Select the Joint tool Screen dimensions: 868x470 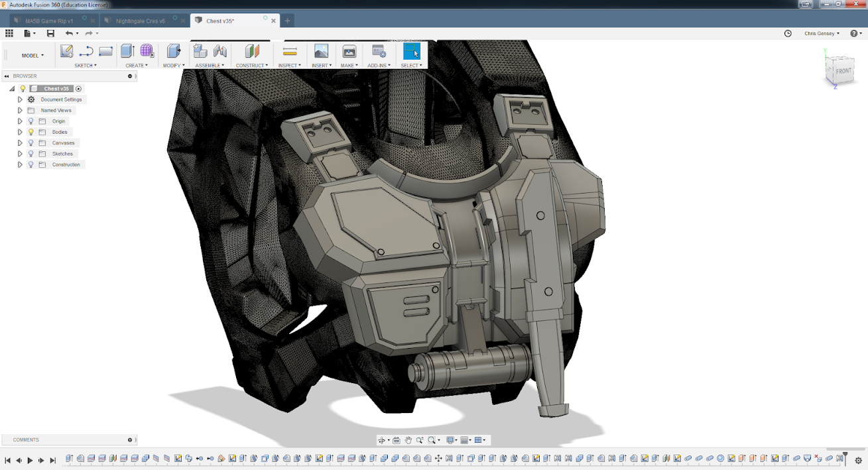coord(220,51)
